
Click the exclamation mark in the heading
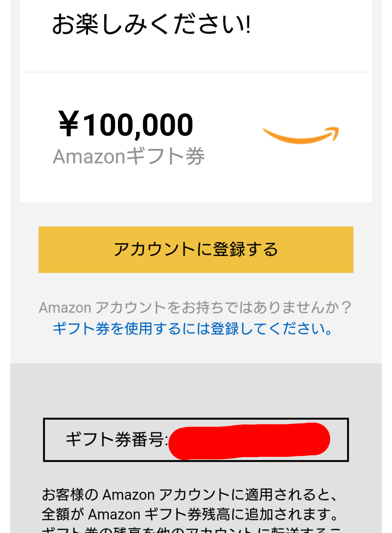pyautogui.click(x=248, y=25)
